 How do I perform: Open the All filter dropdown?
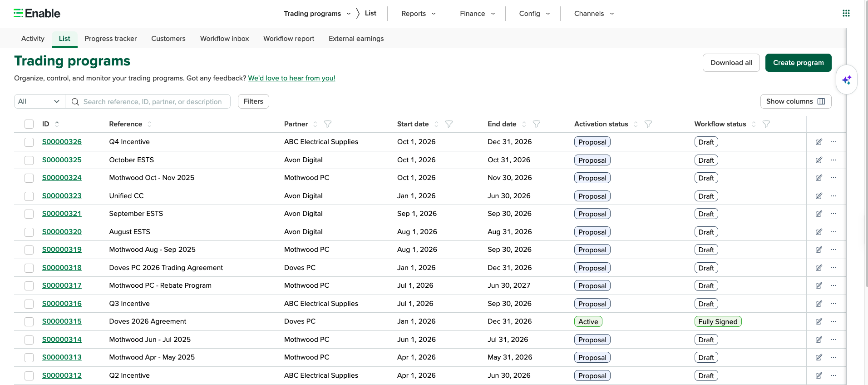point(39,101)
